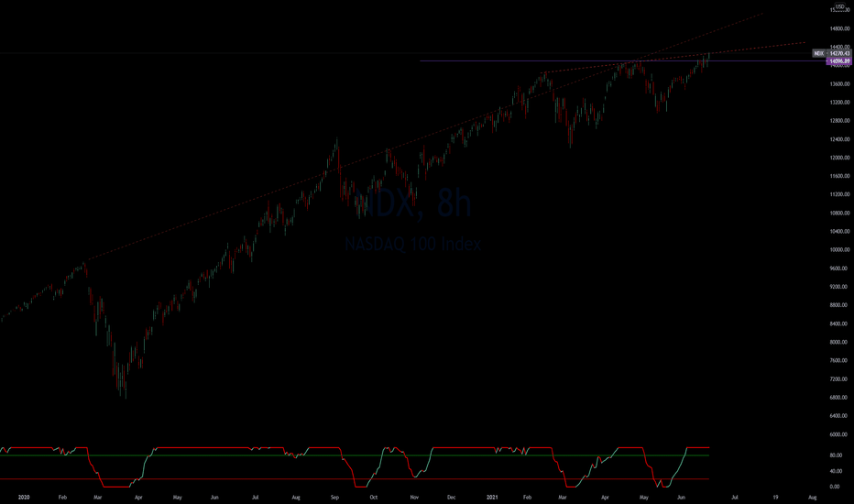
Task: Click the 8400.00 price axis label
Action: [839, 323]
